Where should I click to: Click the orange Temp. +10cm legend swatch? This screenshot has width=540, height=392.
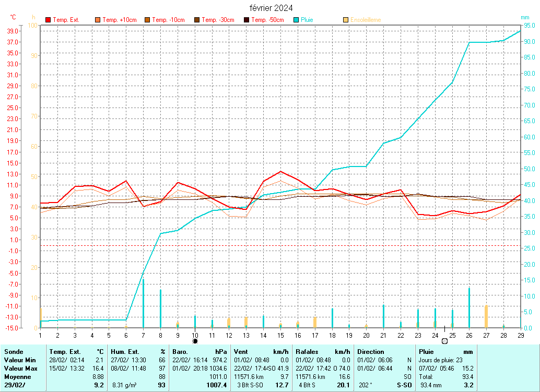point(98,20)
